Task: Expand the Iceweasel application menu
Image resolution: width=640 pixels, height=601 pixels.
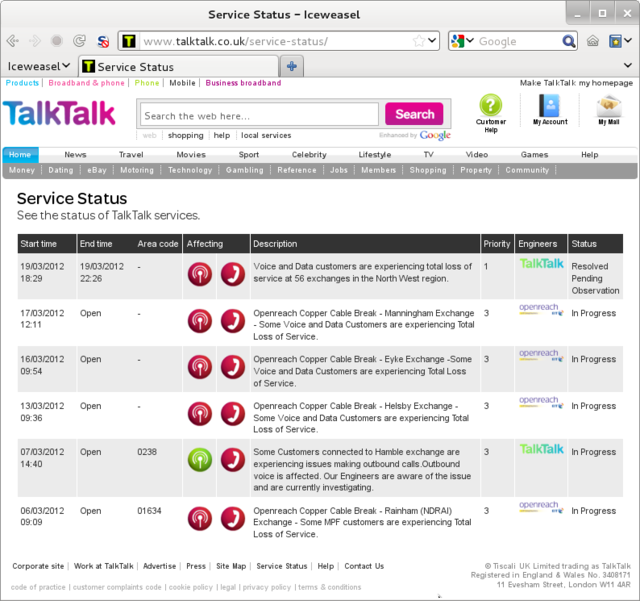Action: (38, 66)
